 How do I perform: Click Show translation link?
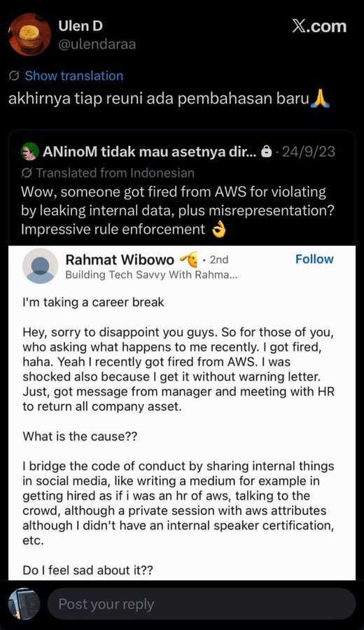[74, 76]
